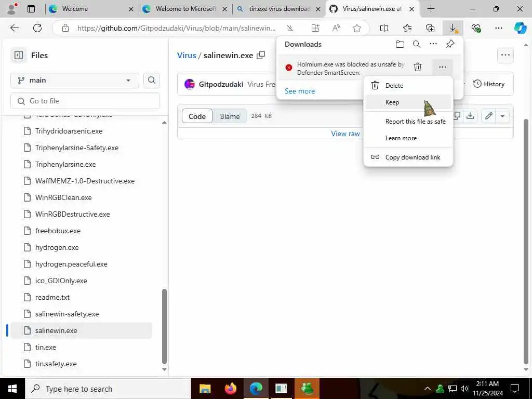Add this page to favorites star
The height and width of the screenshot is (399, 532).
(x=356, y=28)
